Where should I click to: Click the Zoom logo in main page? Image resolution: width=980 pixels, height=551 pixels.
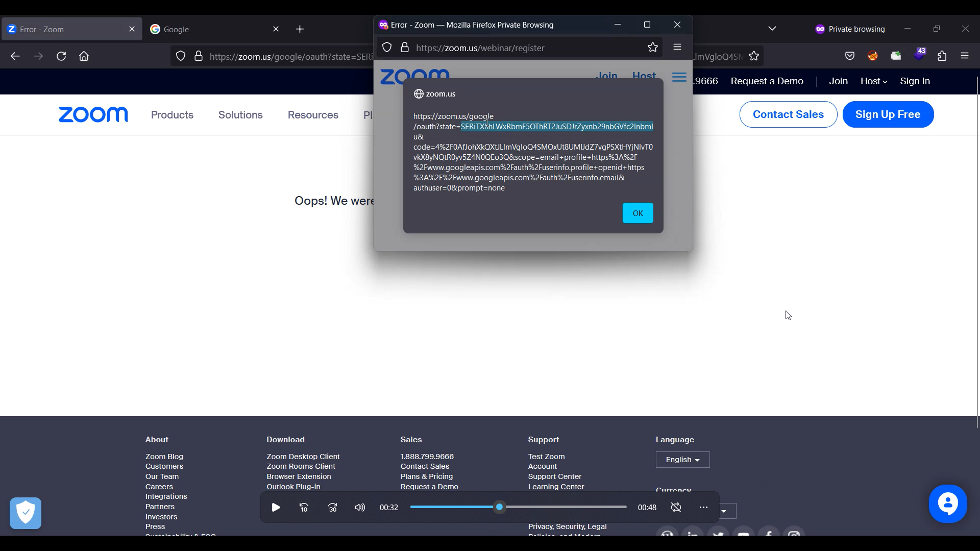coord(93,114)
